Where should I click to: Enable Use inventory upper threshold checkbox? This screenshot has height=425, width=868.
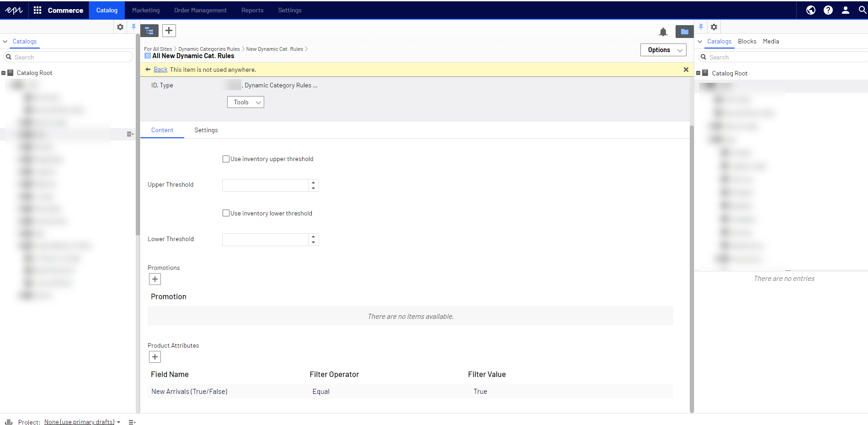coord(226,159)
